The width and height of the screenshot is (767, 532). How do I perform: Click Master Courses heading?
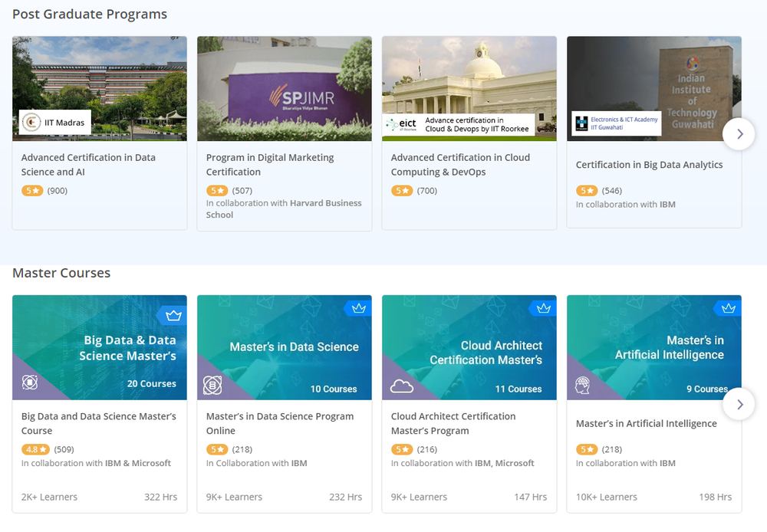tap(61, 273)
